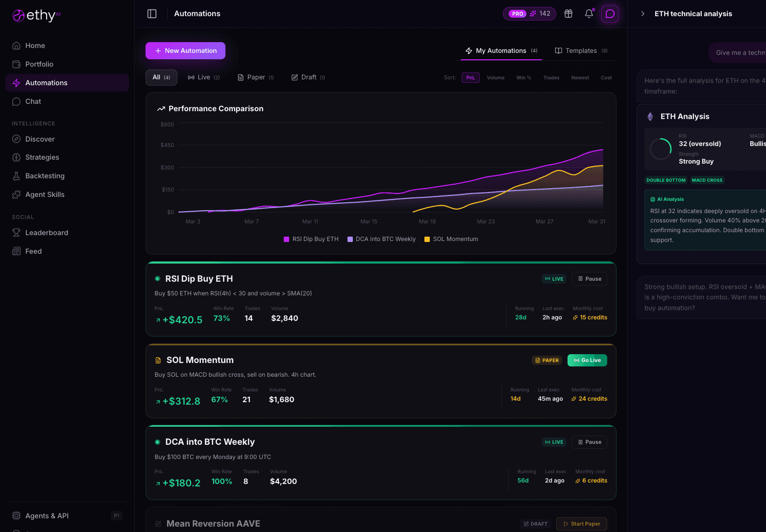Screen dimensions: 766x532
Task: Click 6 credits monthly cost
Action: 591,481
